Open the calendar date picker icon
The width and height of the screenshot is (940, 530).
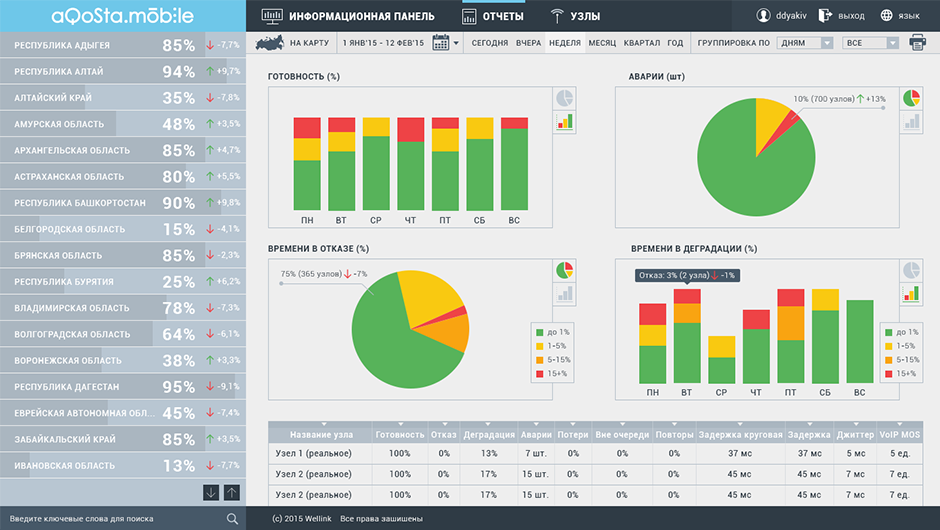pyautogui.click(x=440, y=43)
